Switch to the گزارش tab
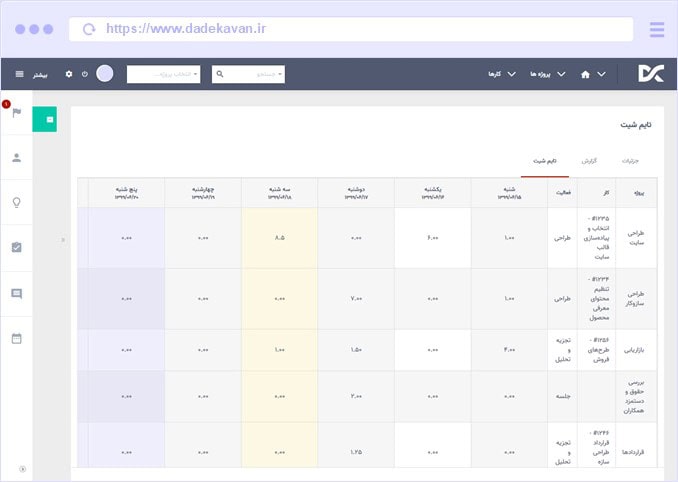Image resolution: width=678 pixels, height=482 pixels. (589, 160)
